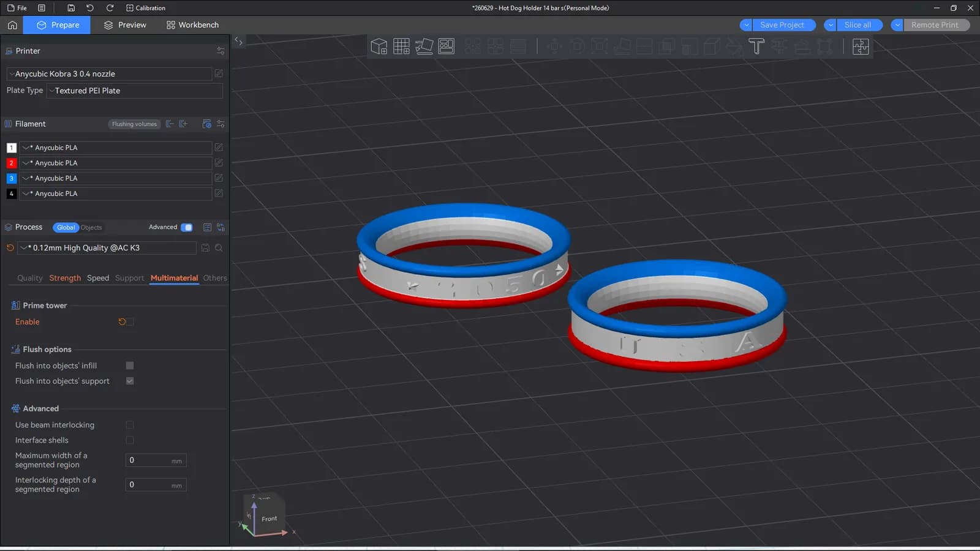Select the Text shape tool
Screen dimensions: 980x551
coord(756,47)
